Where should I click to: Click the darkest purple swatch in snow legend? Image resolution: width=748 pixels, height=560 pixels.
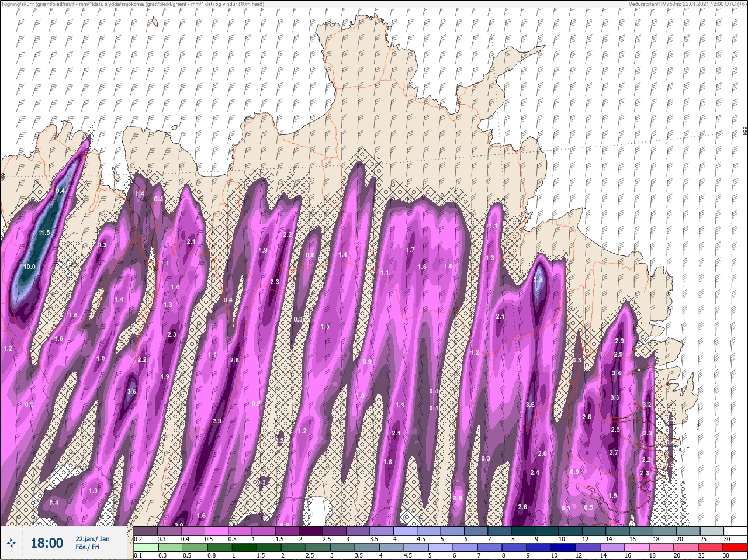(x=311, y=531)
